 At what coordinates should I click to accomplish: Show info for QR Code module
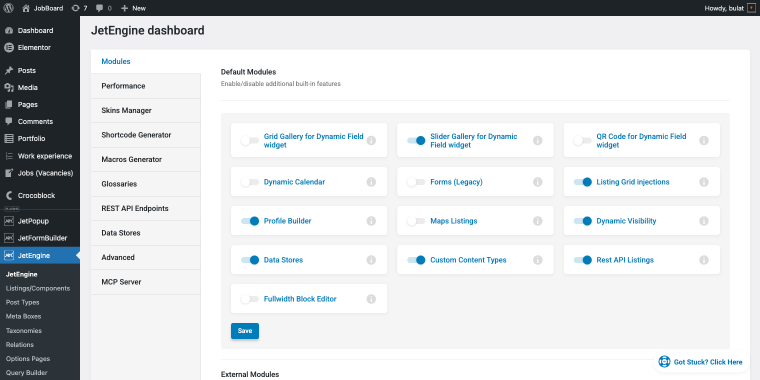[704, 141]
